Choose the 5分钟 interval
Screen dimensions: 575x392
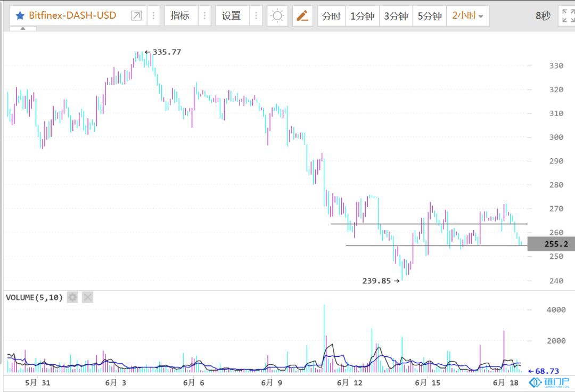pos(429,15)
